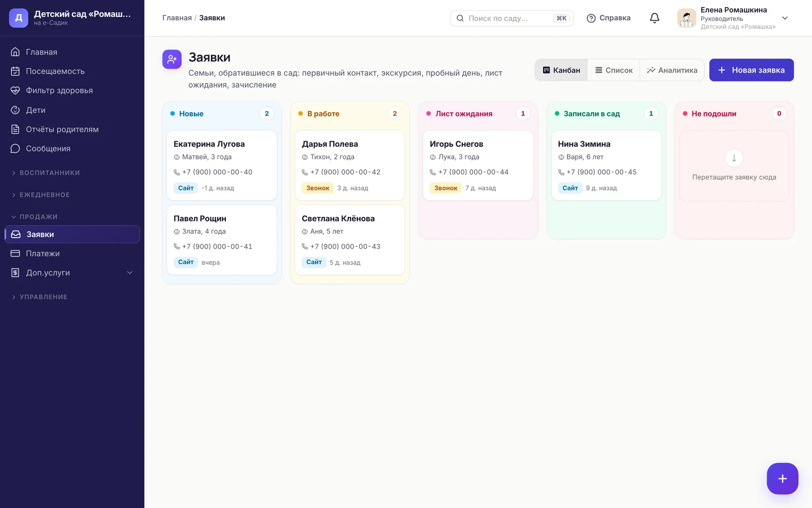Click Игорь Снегов card name
812x508 pixels.
(456, 144)
